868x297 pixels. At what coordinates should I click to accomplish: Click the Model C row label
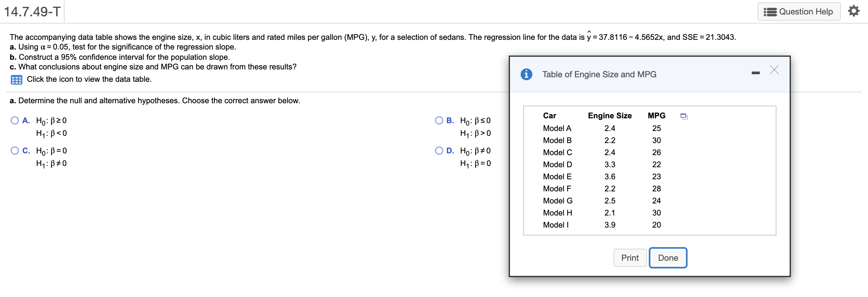557,152
